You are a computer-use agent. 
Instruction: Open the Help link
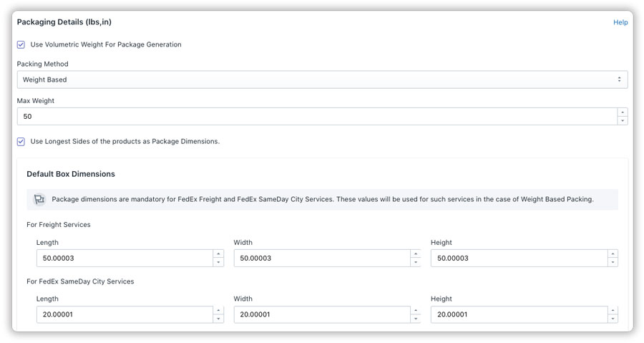coord(620,22)
